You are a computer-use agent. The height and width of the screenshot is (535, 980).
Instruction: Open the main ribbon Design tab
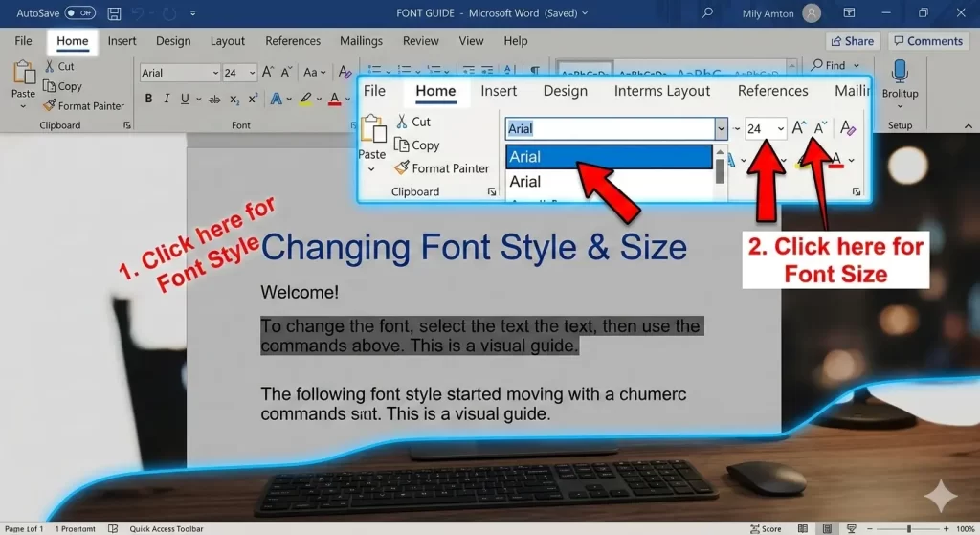point(173,40)
